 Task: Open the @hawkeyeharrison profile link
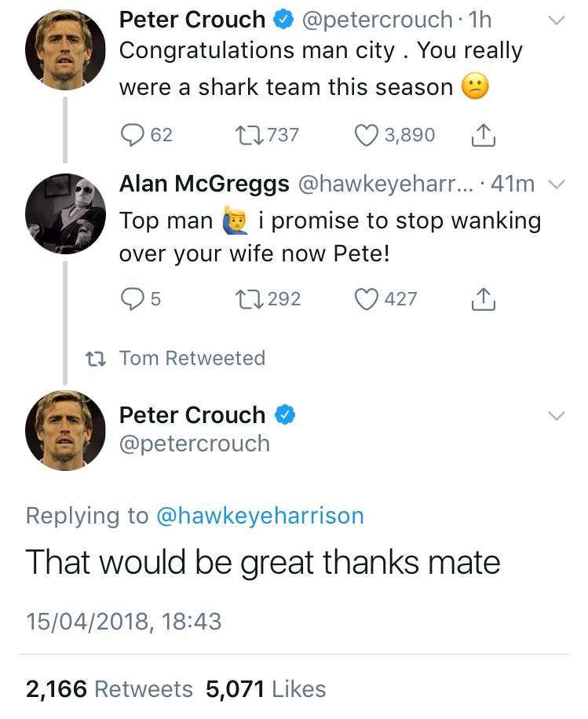[261, 516]
